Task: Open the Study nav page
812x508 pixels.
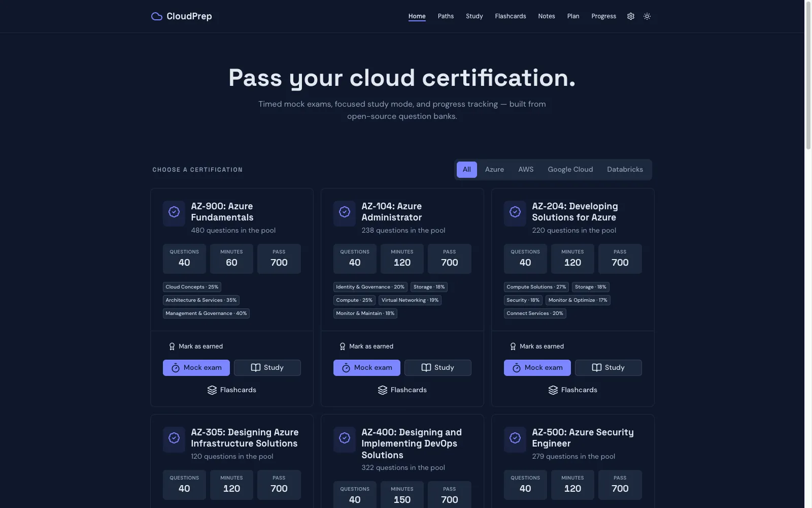Action: coord(475,16)
